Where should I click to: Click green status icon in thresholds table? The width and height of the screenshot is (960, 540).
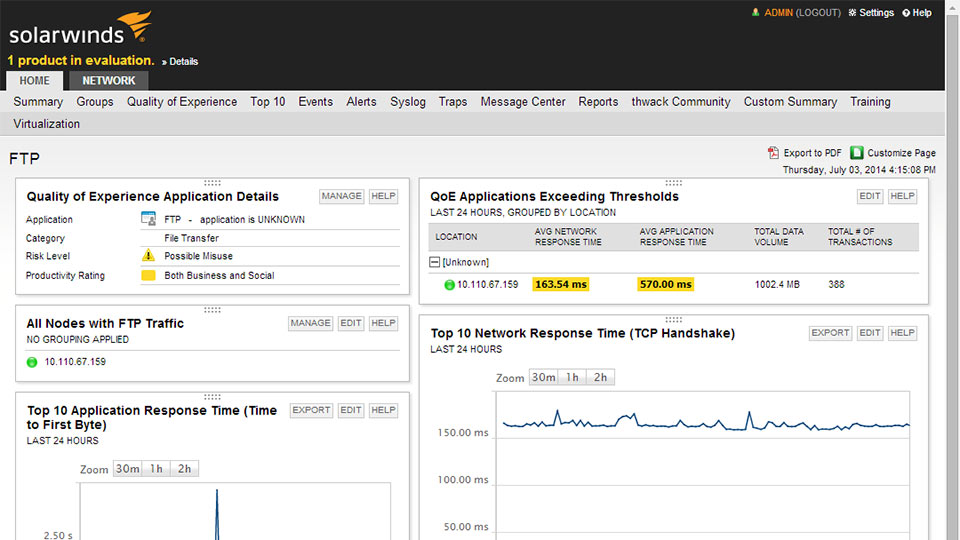[449, 285]
